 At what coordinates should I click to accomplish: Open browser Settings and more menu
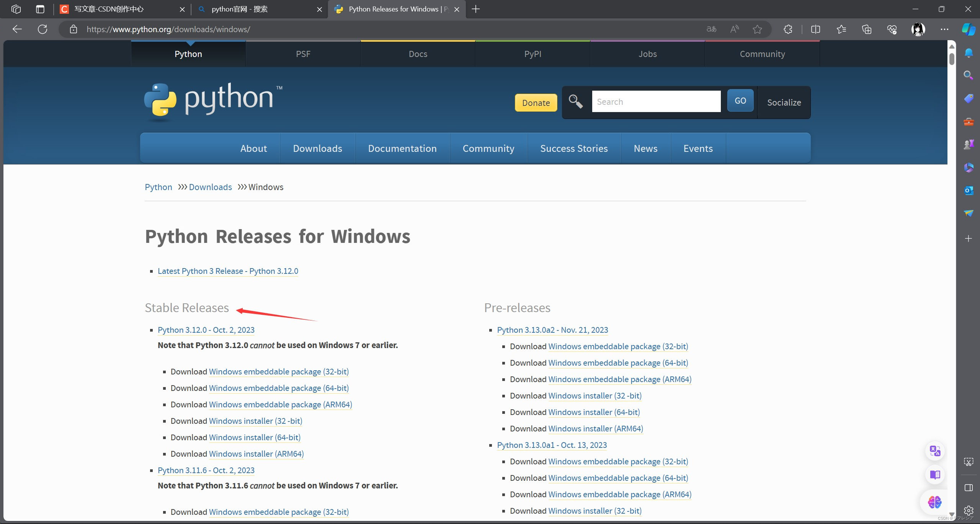(944, 29)
